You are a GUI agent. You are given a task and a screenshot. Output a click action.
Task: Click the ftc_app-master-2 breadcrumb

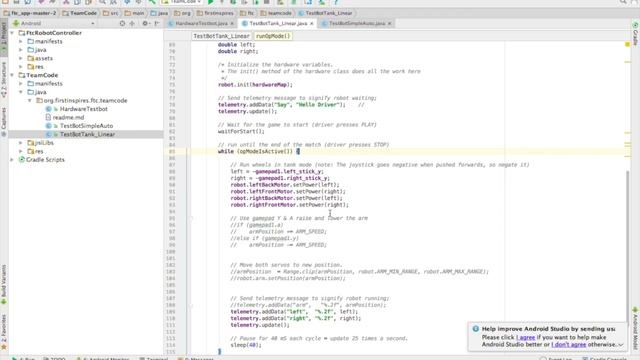click(30, 13)
